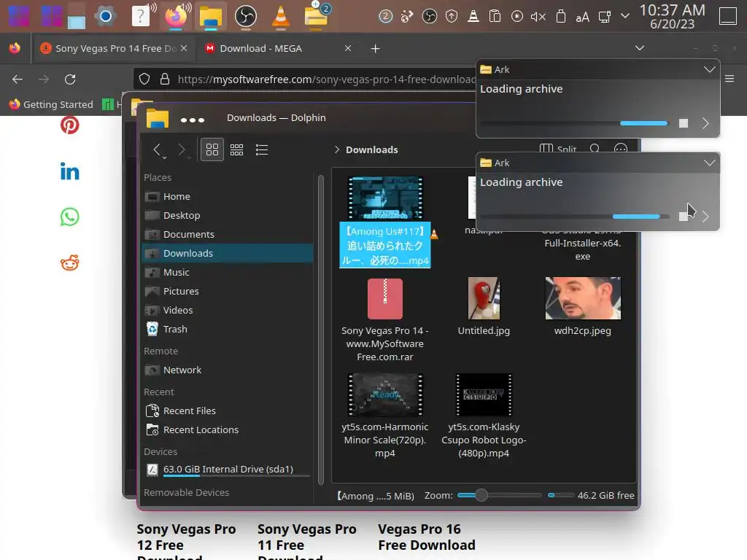Open Getting Started bookmark

point(51,104)
